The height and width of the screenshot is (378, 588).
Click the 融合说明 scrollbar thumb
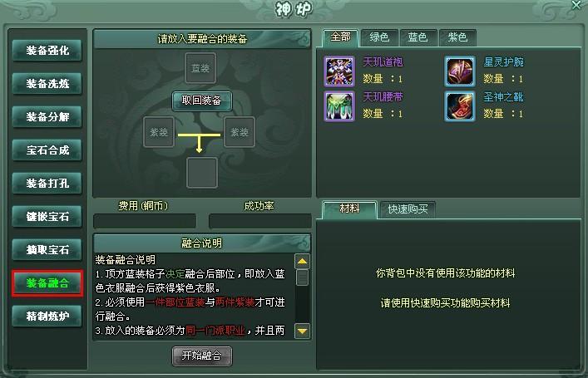302,277
